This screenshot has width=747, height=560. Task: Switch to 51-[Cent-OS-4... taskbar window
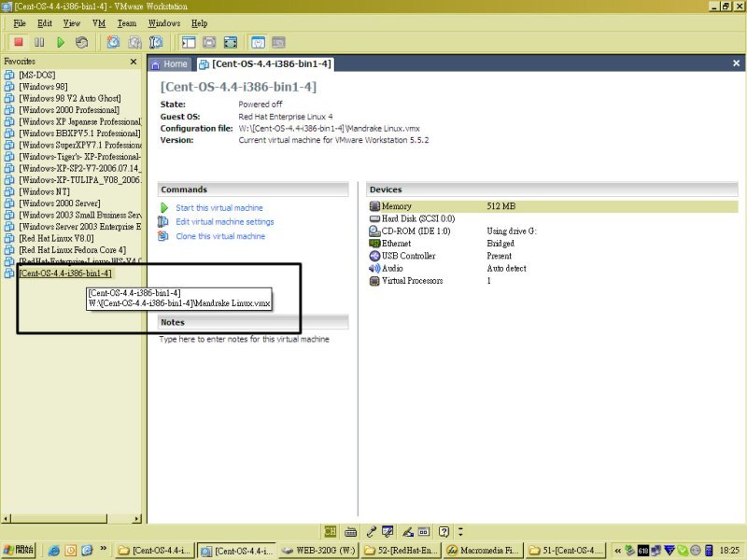tap(567, 551)
